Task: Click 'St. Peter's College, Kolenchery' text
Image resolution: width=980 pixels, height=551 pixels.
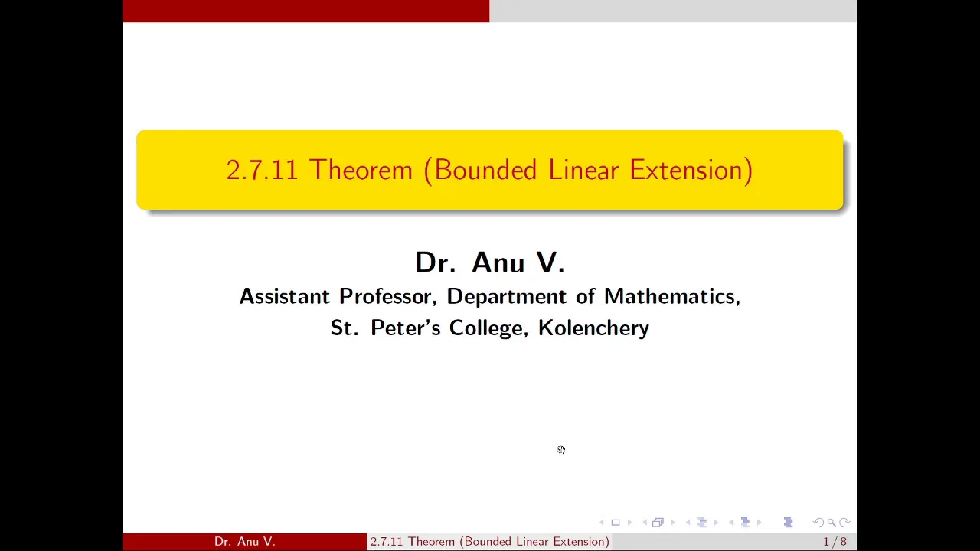Action: [x=490, y=328]
